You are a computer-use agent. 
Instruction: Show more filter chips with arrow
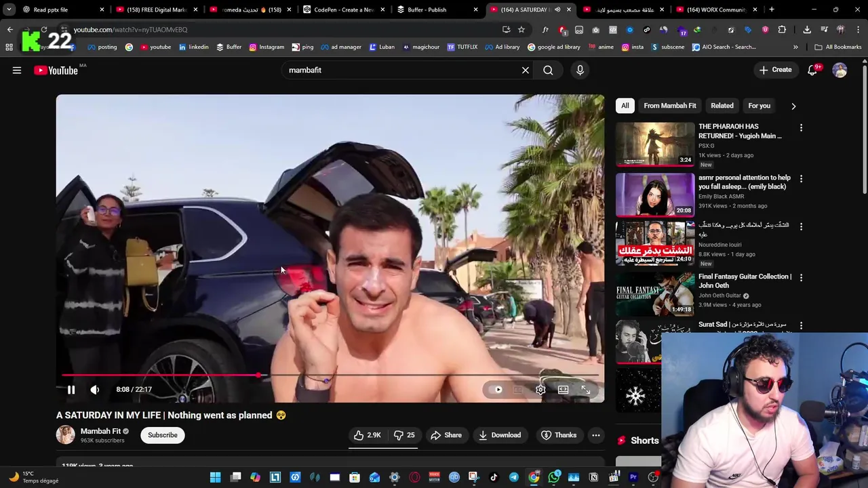[793, 106]
